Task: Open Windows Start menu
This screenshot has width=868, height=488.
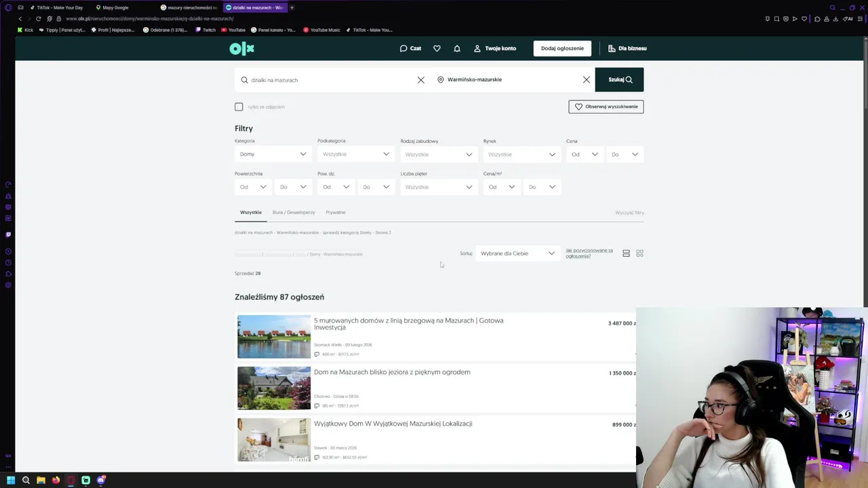Action: coord(11,481)
